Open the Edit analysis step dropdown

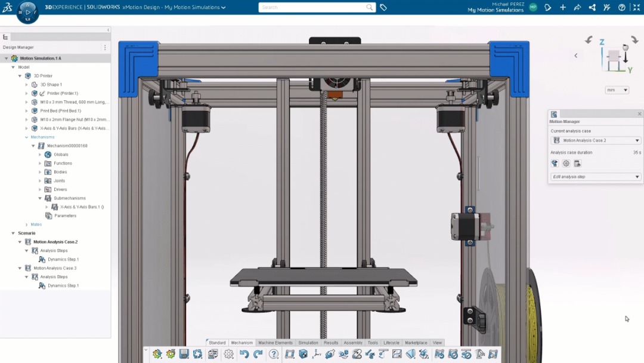[595, 177]
